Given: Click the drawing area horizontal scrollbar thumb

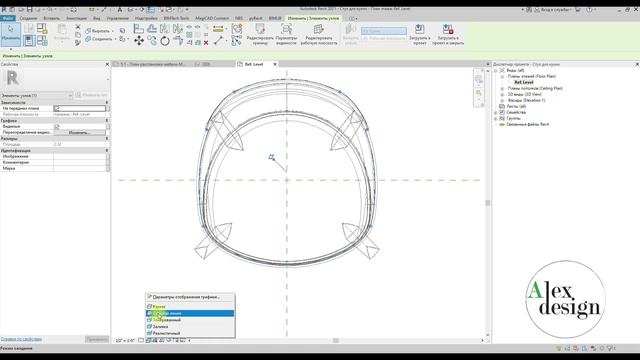Looking at the screenshot, I should 336,340.
